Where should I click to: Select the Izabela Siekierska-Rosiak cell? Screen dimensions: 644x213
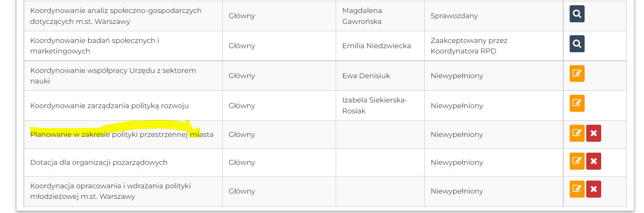click(x=375, y=105)
